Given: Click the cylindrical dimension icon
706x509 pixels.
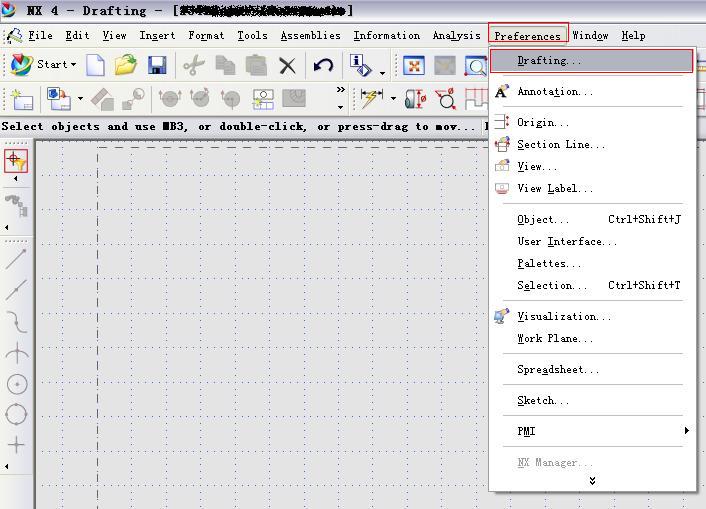Looking at the screenshot, I should tap(415, 99).
